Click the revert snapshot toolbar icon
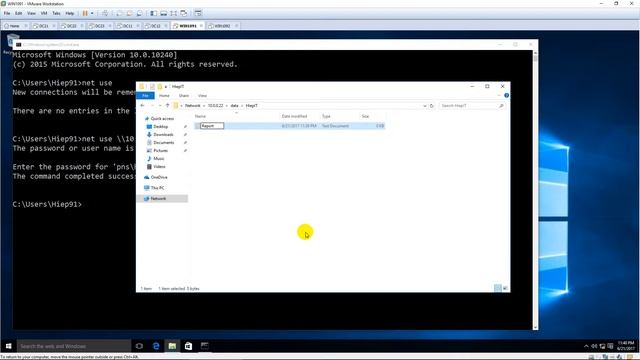The height and width of the screenshot is (360, 640). click(x=129, y=13)
